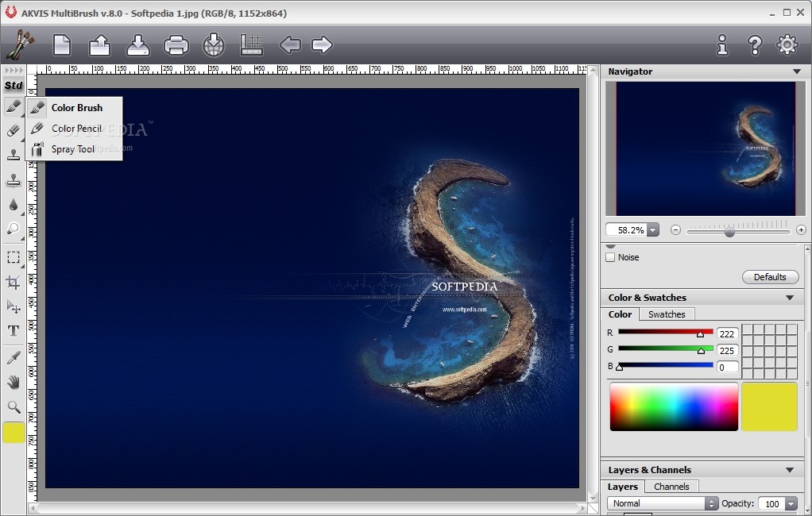Viewport: 812px width, 516px height.
Task: Select the Move tool
Action: click(x=14, y=306)
